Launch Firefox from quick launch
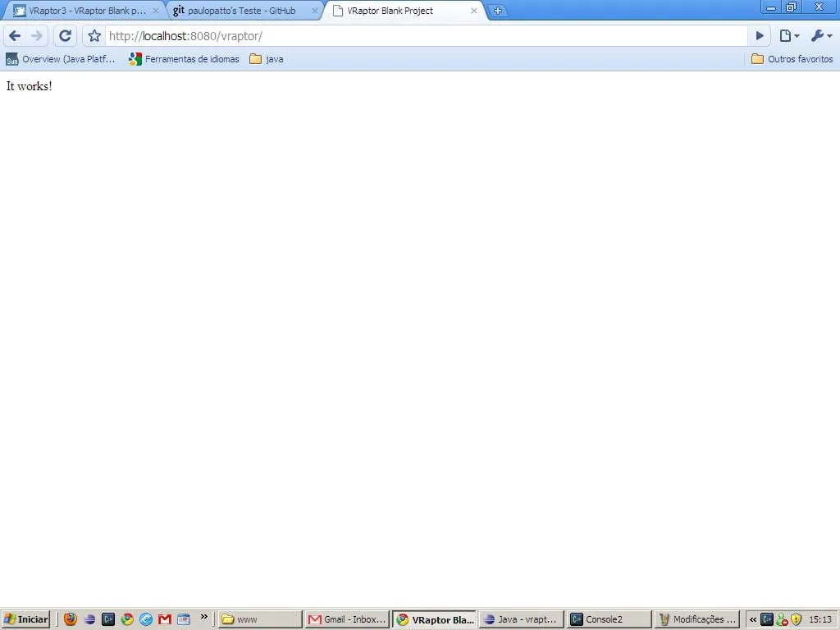The width and height of the screenshot is (840, 630). [x=71, y=619]
